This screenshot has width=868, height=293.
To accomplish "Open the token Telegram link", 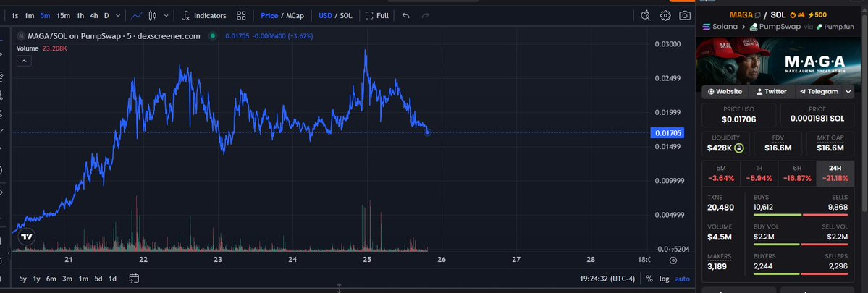I will pos(819,92).
